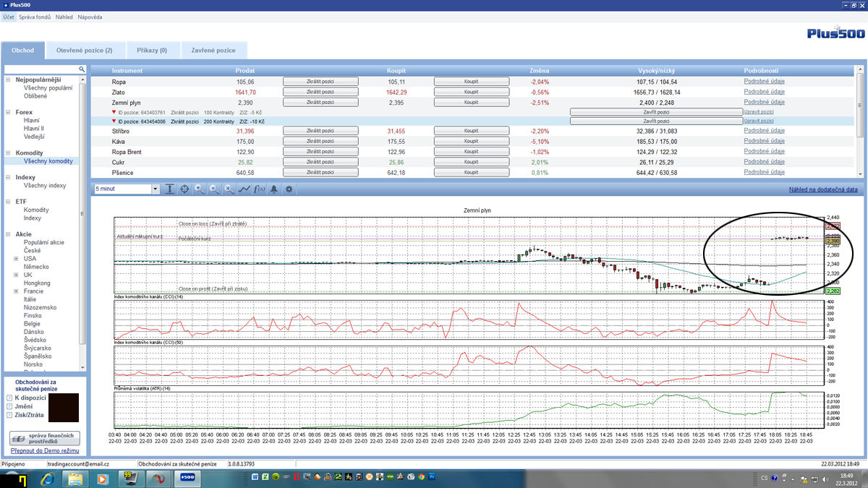
Task: Open the Nápověda menu
Action: pyautogui.click(x=90, y=17)
